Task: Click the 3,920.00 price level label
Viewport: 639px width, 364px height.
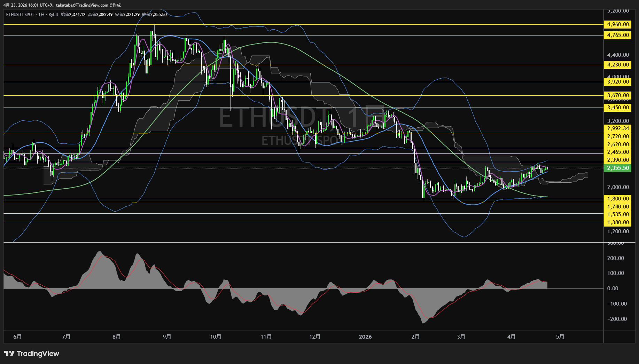Action: 618,82
